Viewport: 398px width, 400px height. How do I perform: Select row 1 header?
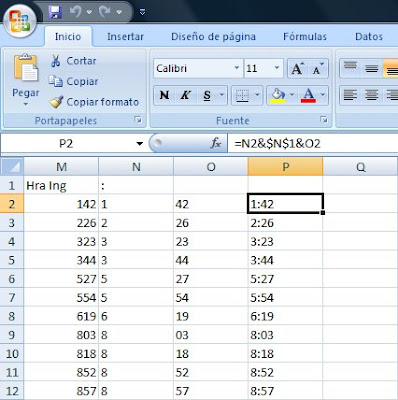coord(12,185)
